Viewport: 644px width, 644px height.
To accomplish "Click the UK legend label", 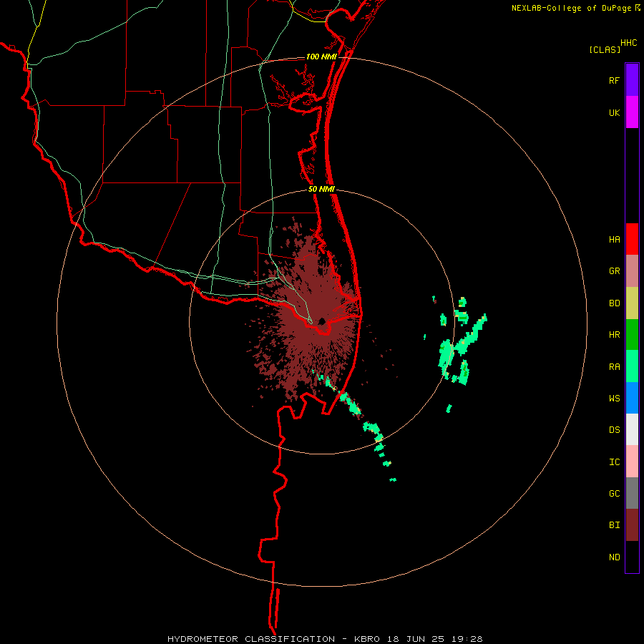I will [614, 112].
